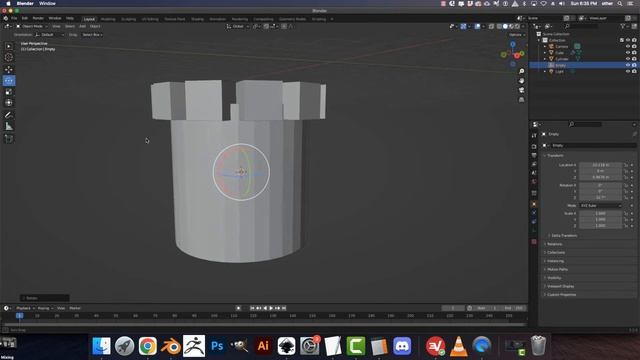Select the Add Cube tool
The image size is (640, 360).
click(x=9, y=139)
